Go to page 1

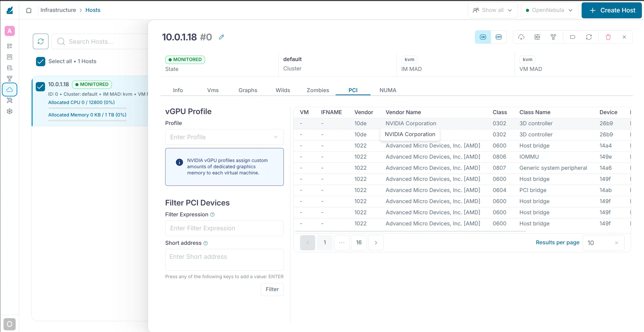[x=325, y=243]
